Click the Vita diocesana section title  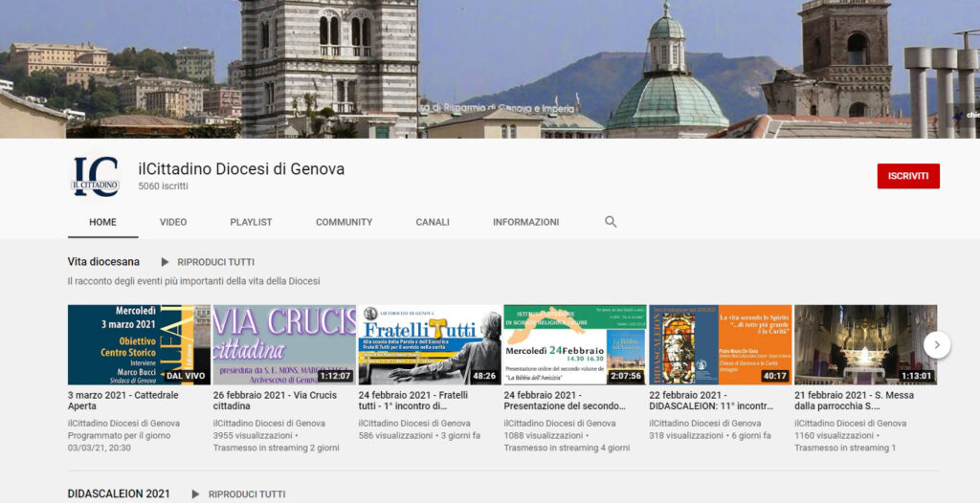[x=103, y=262]
